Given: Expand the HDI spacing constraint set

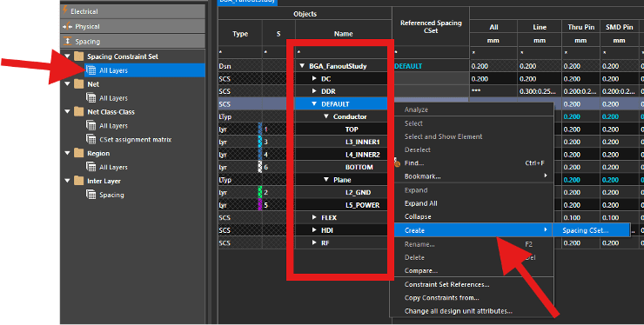Looking at the screenshot, I should tap(314, 230).
